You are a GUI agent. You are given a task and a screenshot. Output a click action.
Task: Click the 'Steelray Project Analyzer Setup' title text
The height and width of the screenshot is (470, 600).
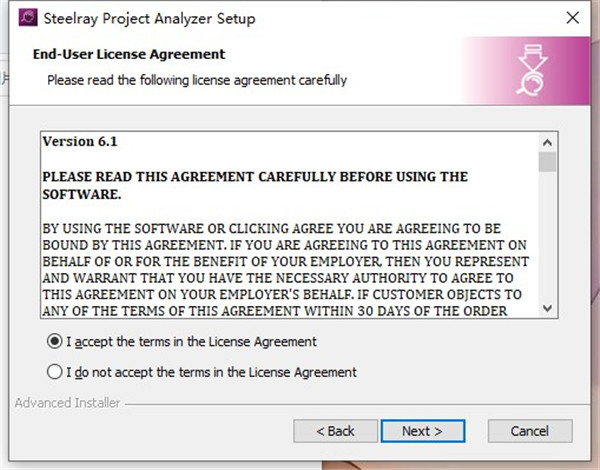149,18
